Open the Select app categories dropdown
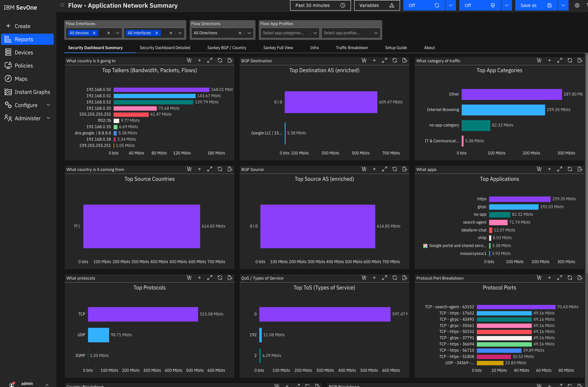588x387 pixels. click(x=315, y=33)
